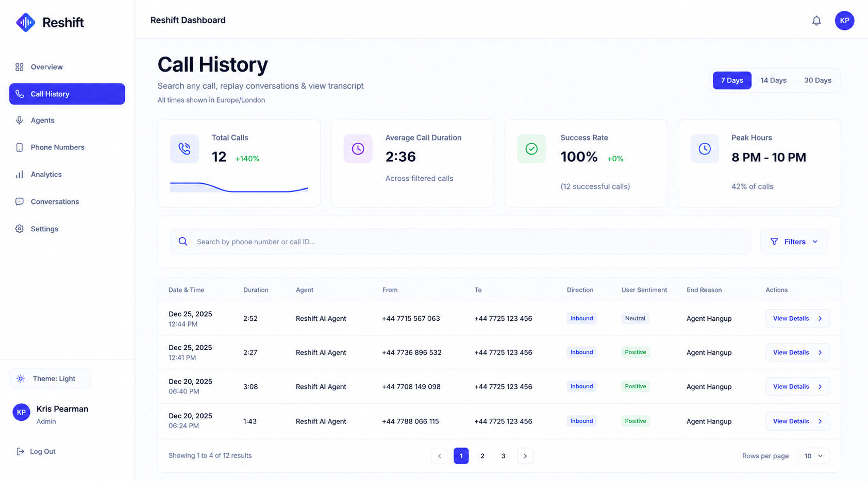The height and width of the screenshot is (481, 868).
Task: Select the 7 Days range
Action: (x=732, y=80)
